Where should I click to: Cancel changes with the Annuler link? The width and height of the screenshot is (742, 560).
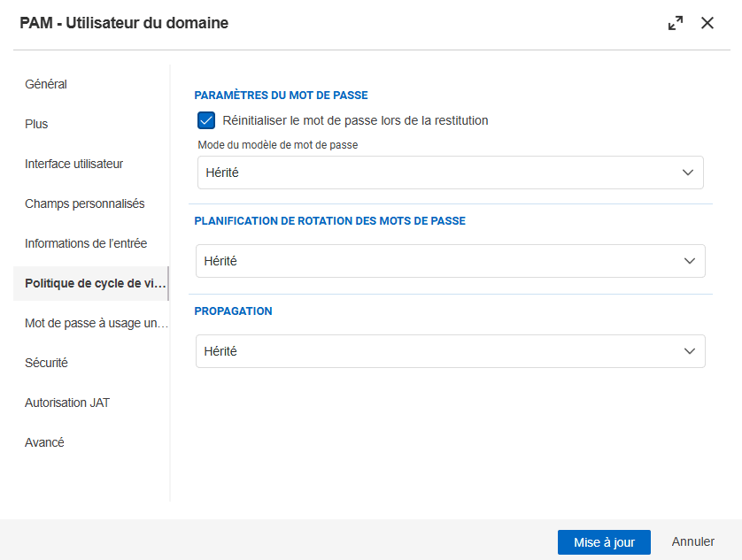tap(693, 541)
